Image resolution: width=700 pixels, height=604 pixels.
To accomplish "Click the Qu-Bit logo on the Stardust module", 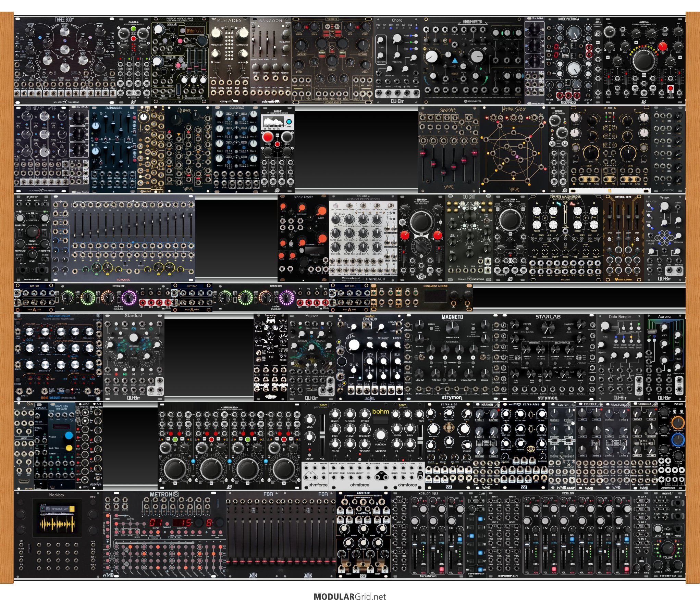I will [133, 398].
